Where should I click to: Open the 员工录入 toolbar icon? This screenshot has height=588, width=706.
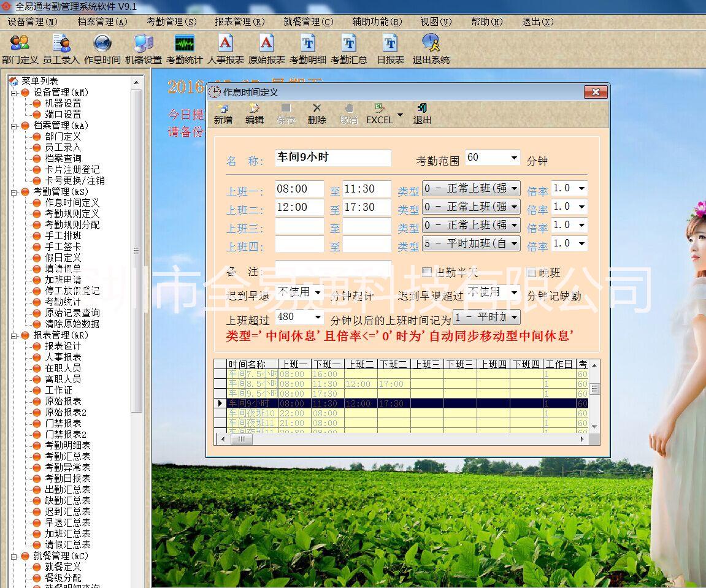tap(61, 49)
